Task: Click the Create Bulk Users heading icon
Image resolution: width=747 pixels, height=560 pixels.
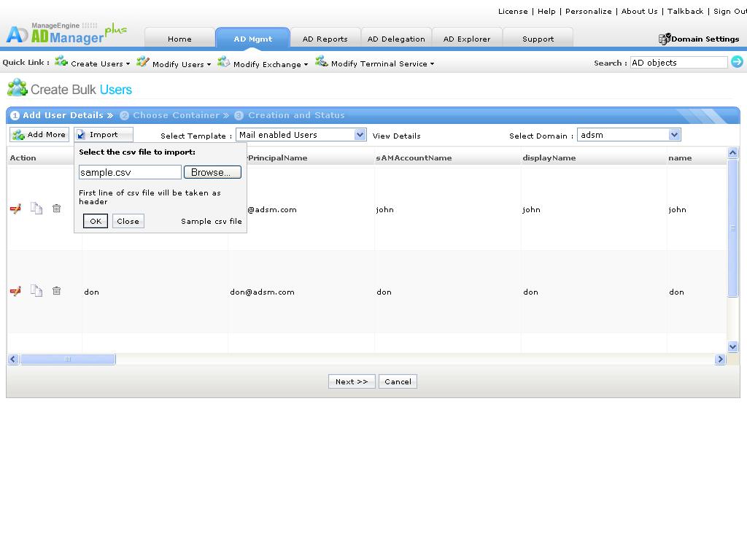Action: (18, 87)
